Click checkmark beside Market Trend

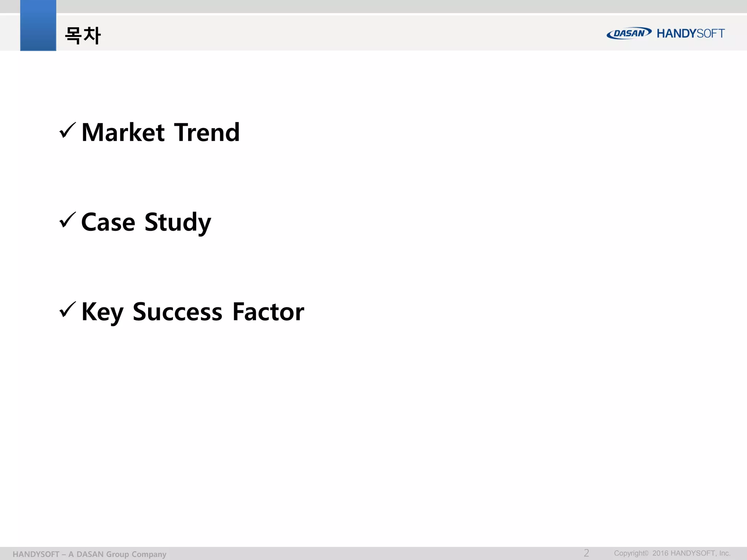point(67,131)
